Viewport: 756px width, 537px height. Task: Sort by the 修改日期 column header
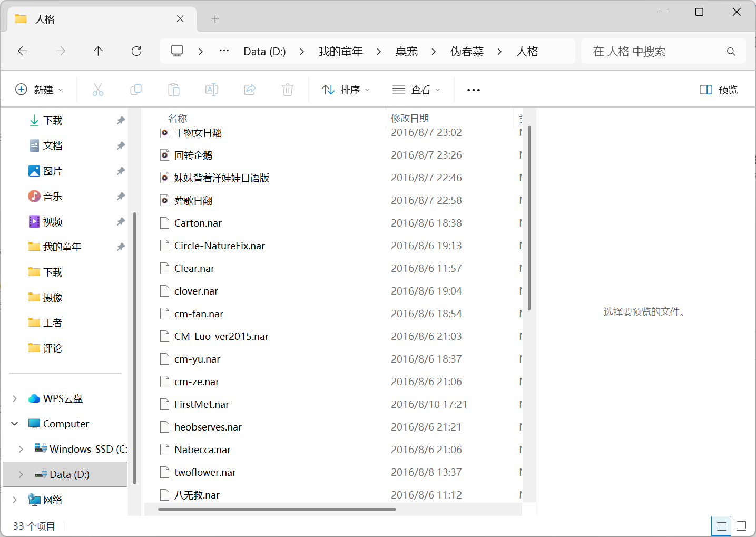click(x=410, y=119)
